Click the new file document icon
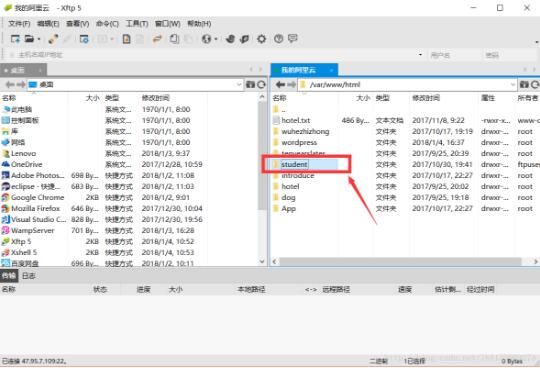540x368 pixels. pyautogui.click(x=126, y=39)
